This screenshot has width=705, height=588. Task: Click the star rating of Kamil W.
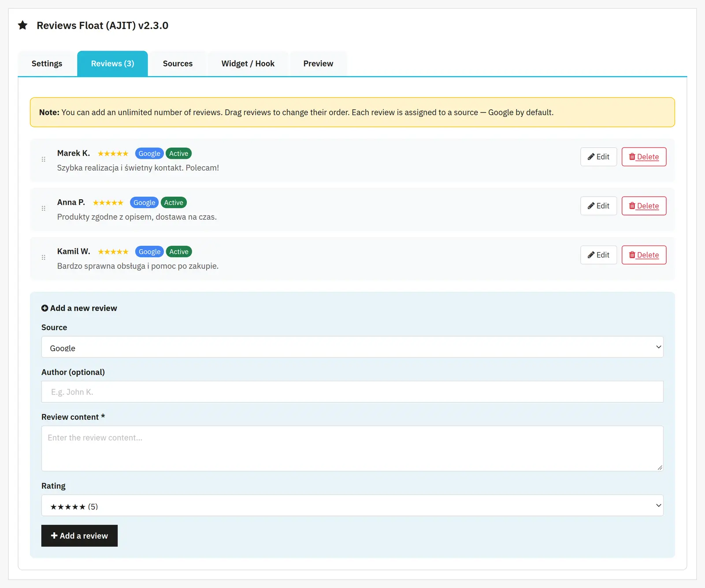point(113,252)
